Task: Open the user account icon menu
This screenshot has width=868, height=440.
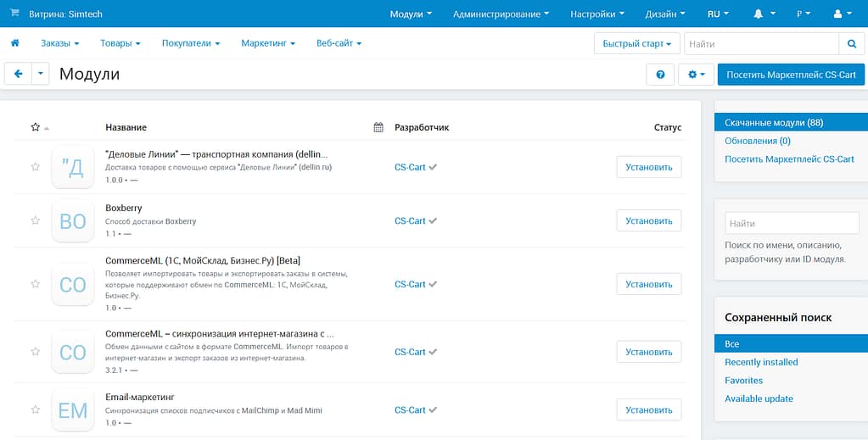Action: [843, 14]
